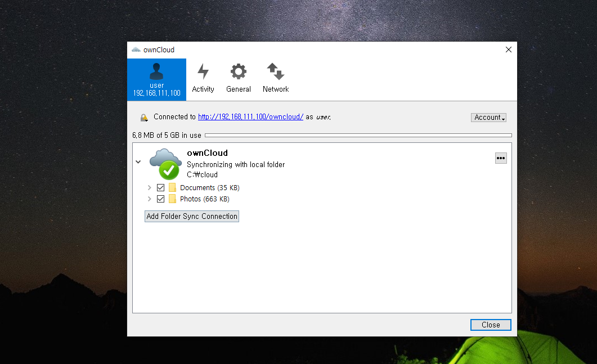Close the ownCloud window with X
Viewport: 597px width, 364px height.
tap(508, 50)
